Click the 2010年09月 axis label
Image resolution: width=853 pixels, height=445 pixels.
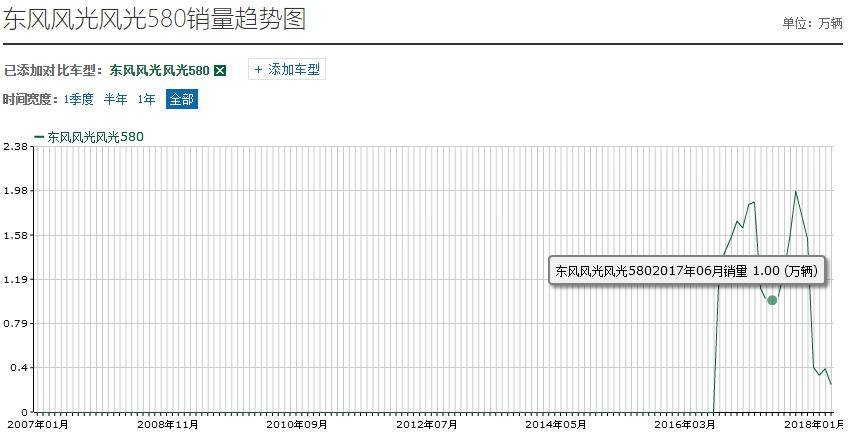[296, 425]
